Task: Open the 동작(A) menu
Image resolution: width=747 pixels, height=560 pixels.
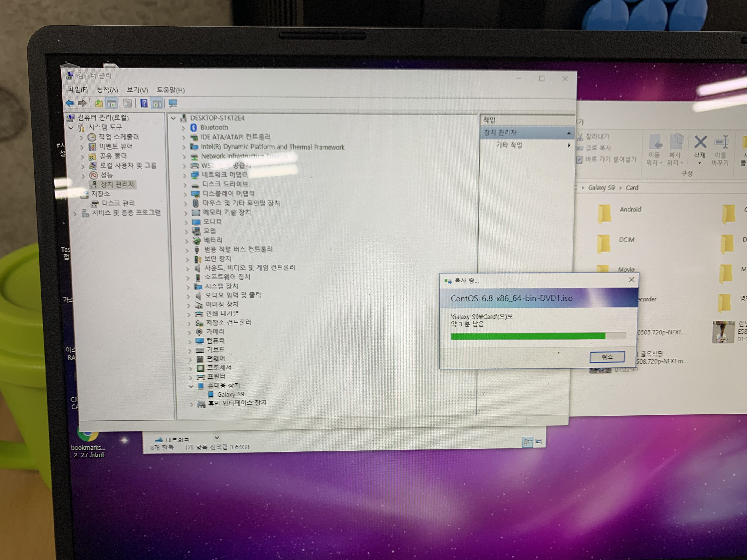Action: point(107,90)
